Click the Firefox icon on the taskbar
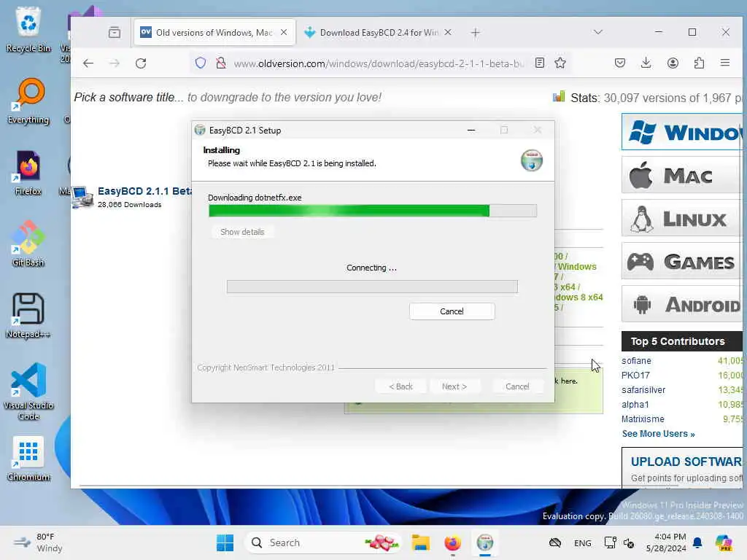This screenshot has width=747, height=560. [x=452, y=542]
